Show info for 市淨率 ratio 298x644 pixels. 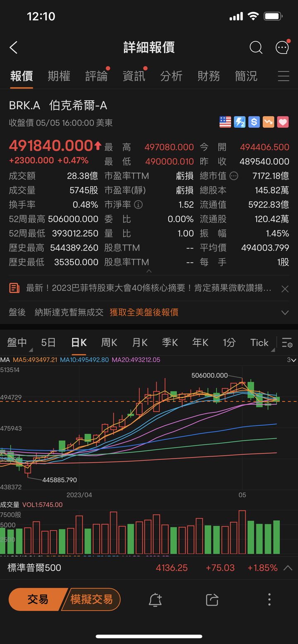(139, 205)
